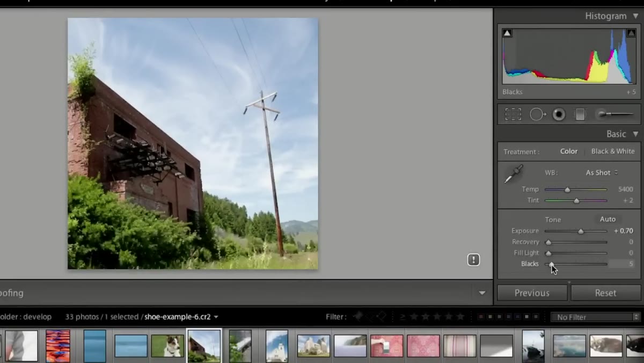Collapse the Histogram panel
This screenshot has height=363, width=644.
point(635,16)
